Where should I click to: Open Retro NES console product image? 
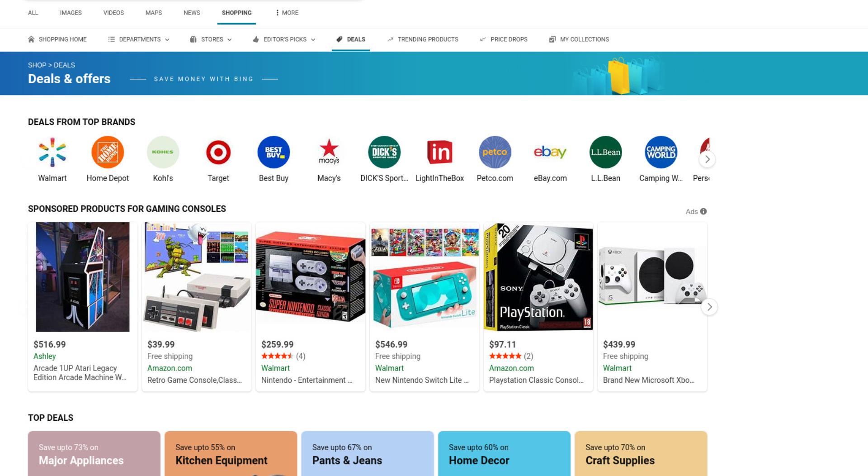[197, 277]
